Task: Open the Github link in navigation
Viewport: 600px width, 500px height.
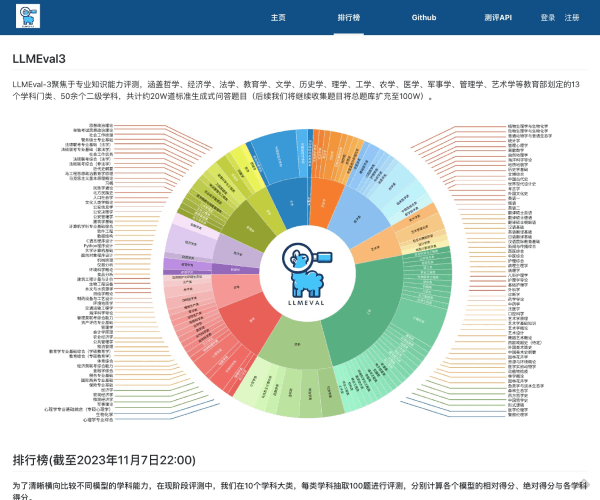Action: point(423,18)
